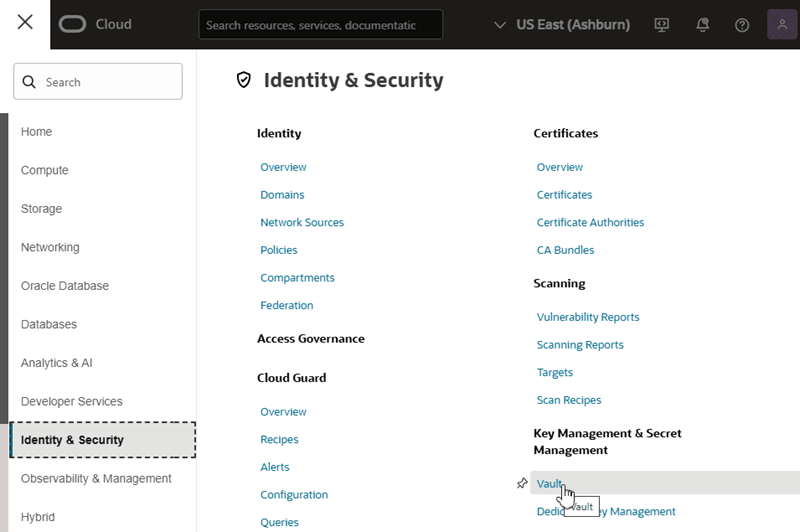800x532 pixels.
Task: Open Cloud Guard Recipes link
Action: 279,439
